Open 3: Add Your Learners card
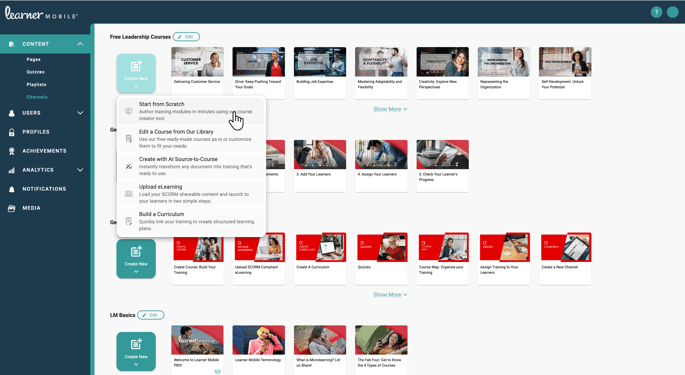The image size is (685, 375). coord(320,166)
